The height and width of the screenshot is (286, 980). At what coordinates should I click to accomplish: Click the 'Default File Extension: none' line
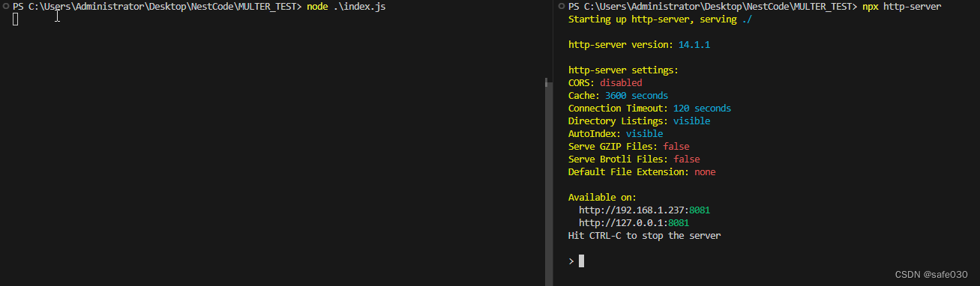pos(642,172)
